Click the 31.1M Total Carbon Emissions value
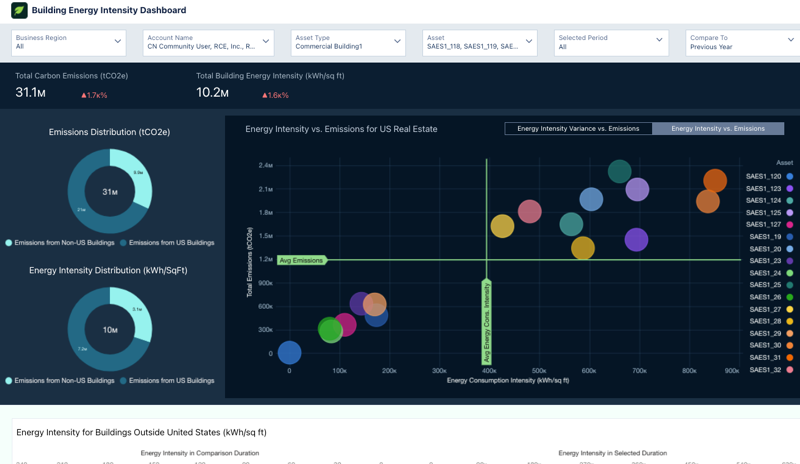The height and width of the screenshot is (464, 800). click(x=31, y=92)
